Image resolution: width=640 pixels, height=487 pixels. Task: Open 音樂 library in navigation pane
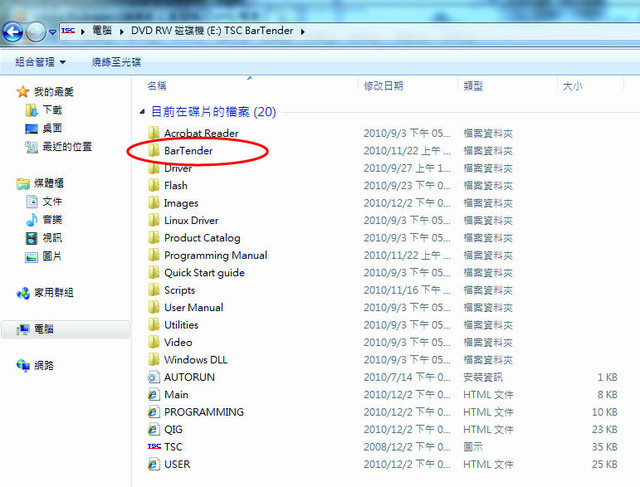[x=52, y=219]
